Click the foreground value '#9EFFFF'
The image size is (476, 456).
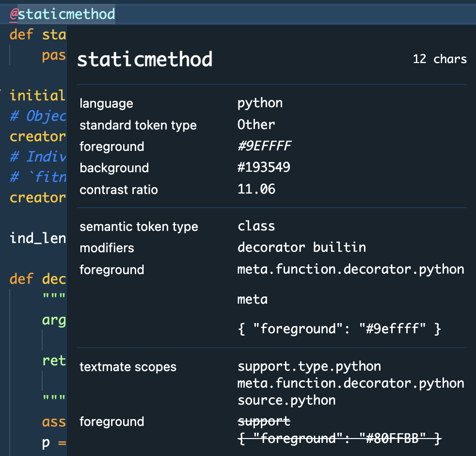(x=264, y=146)
